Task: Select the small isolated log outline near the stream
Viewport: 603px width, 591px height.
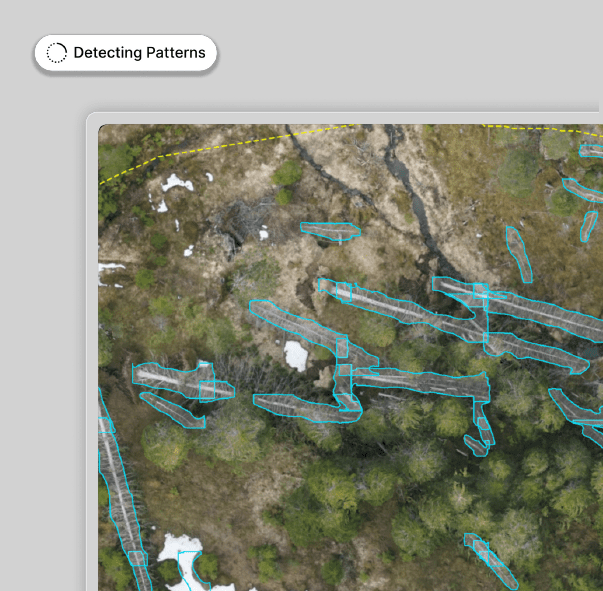Action: pyautogui.click(x=330, y=231)
